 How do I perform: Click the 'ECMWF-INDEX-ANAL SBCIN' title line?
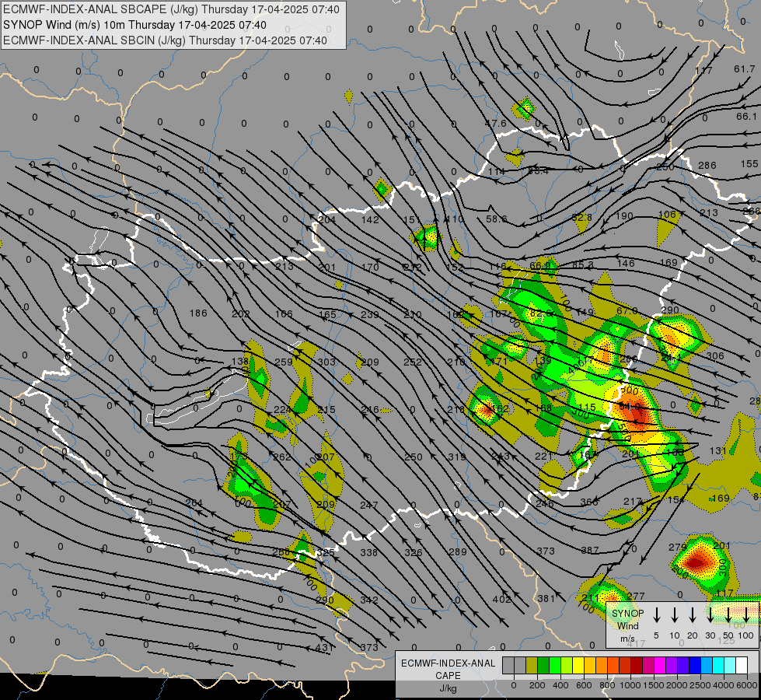(x=165, y=40)
